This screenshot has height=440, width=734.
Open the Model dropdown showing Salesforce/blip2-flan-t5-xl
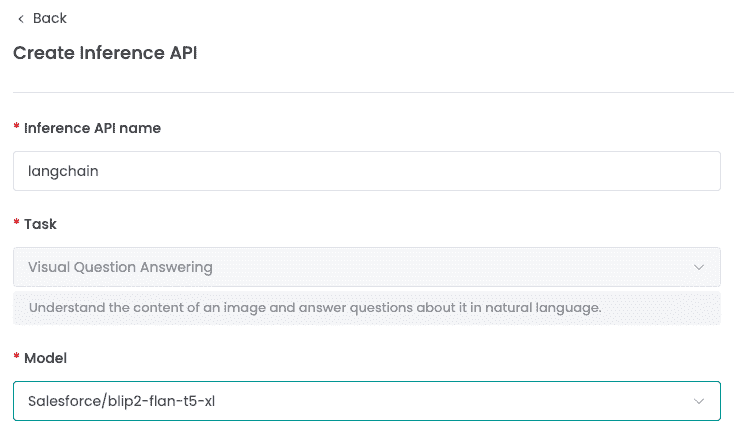[x=367, y=401]
